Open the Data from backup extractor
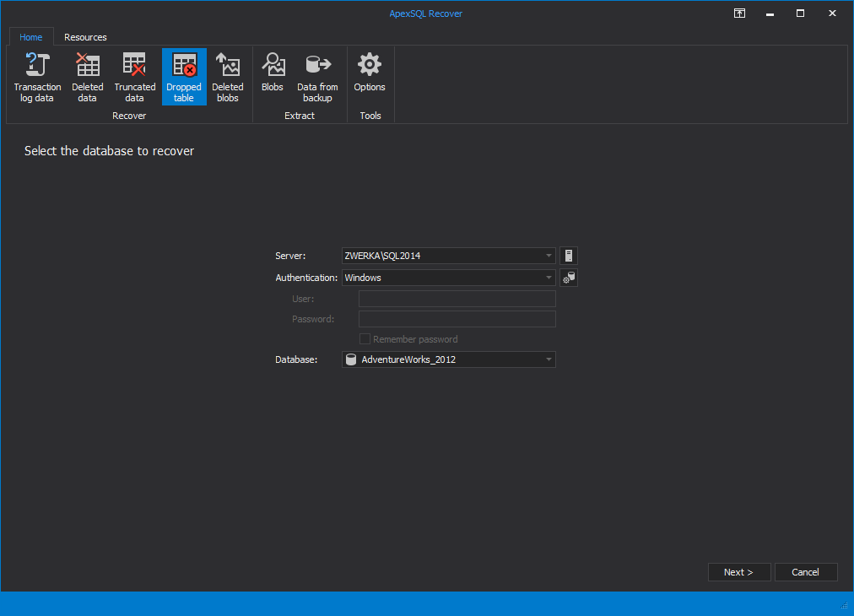854x616 pixels. click(317, 76)
